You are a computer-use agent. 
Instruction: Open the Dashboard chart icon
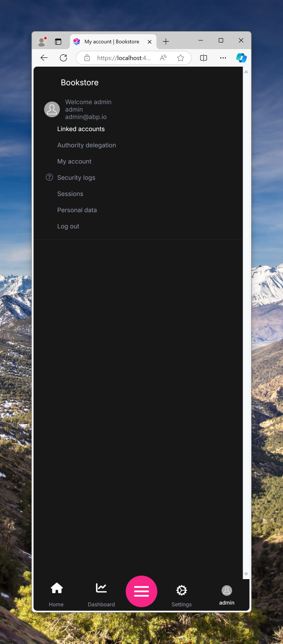coord(101,588)
